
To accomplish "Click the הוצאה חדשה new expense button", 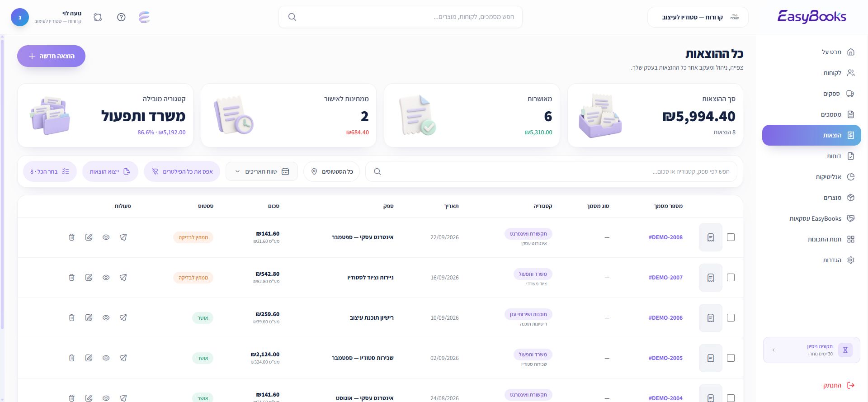I will (51, 56).
